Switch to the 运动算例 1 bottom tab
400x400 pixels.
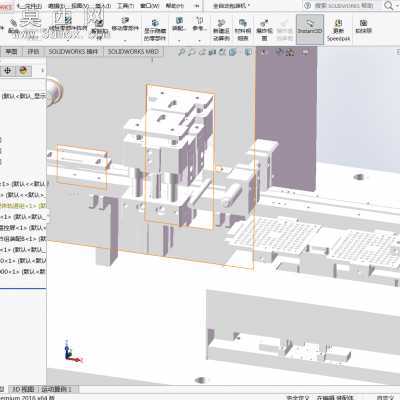pos(58,389)
